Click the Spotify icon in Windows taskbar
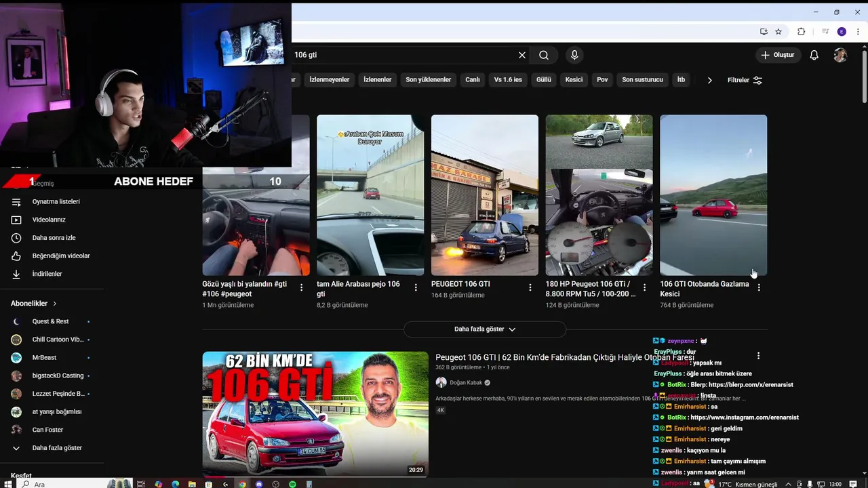The image size is (868, 488). click(x=292, y=484)
